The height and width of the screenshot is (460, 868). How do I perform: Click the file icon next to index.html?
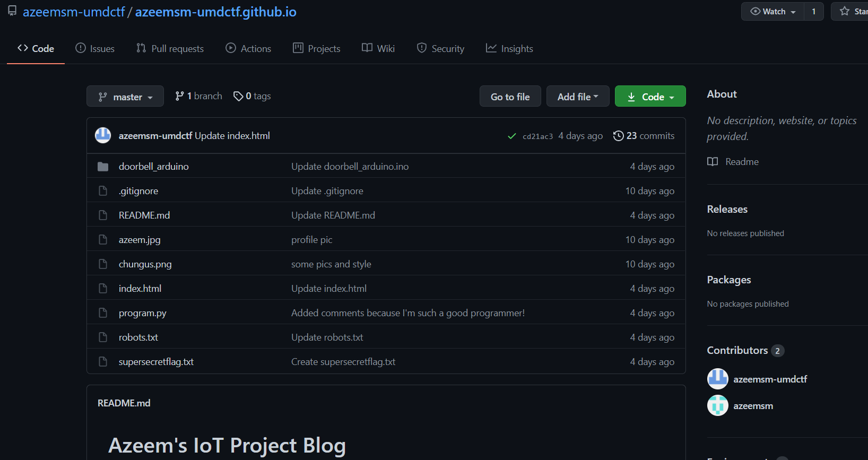click(x=103, y=289)
